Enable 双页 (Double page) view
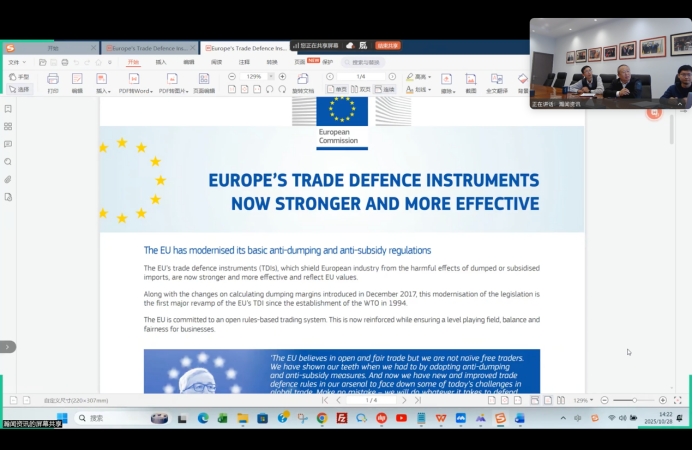 pyautogui.click(x=362, y=89)
